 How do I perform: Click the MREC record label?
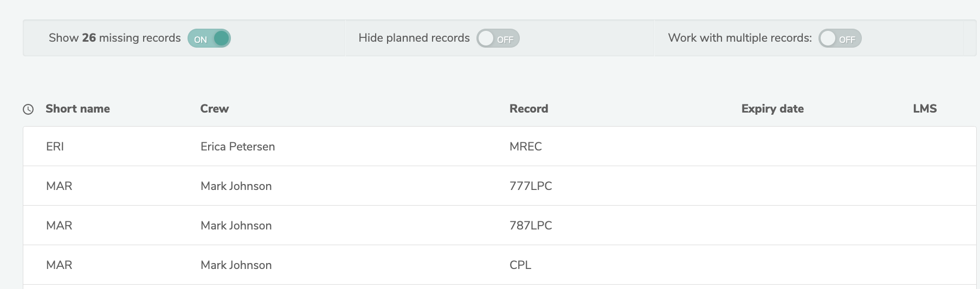pos(525,147)
